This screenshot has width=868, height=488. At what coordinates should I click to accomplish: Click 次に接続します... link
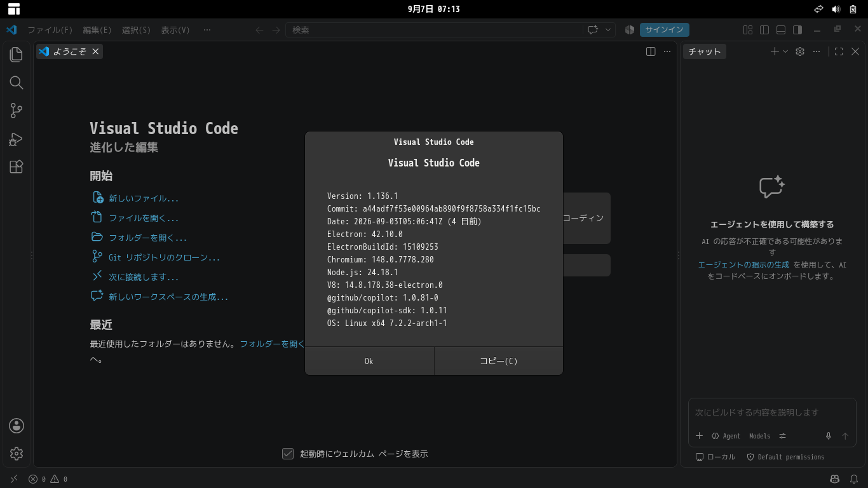[144, 277]
